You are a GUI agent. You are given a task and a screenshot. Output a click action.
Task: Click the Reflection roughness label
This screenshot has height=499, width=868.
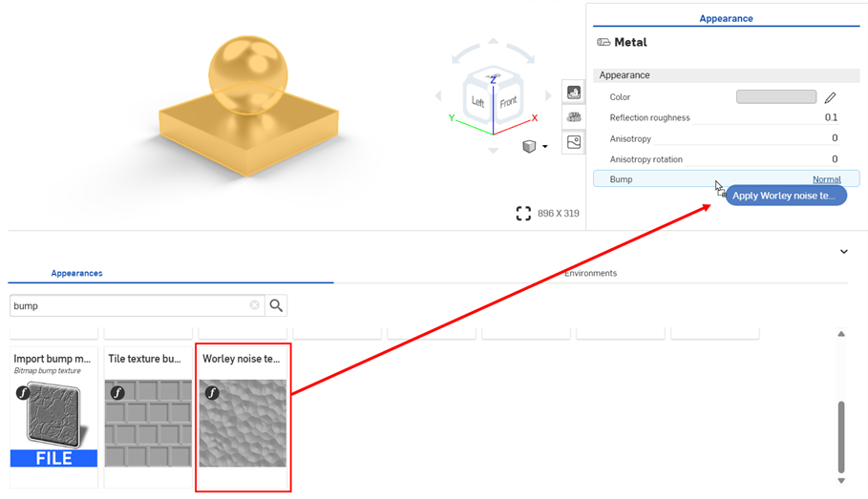point(649,117)
